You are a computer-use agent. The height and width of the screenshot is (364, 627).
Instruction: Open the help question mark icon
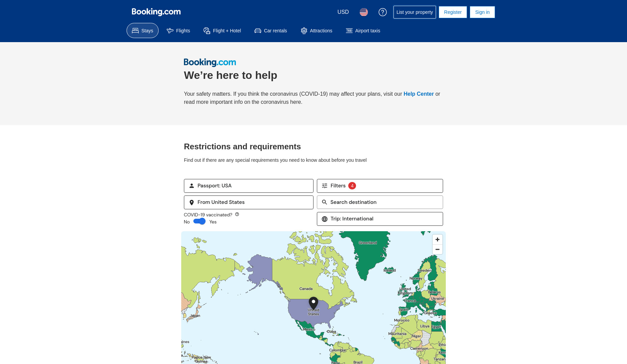point(382,12)
